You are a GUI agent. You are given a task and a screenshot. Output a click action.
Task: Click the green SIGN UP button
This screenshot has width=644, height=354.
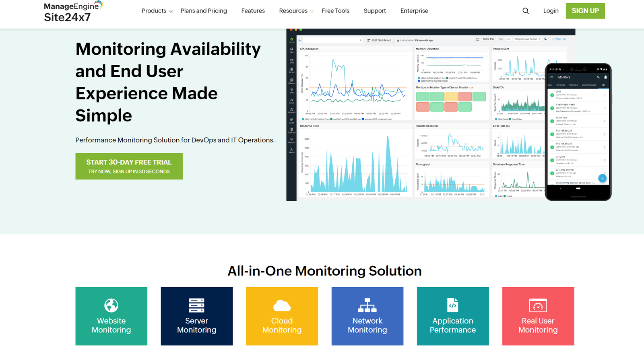point(585,11)
